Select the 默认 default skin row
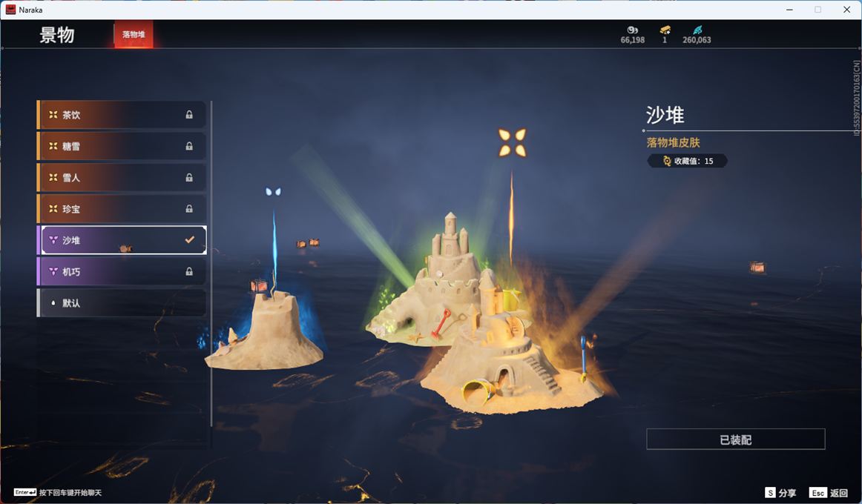This screenshot has height=504, width=862. [x=122, y=302]
